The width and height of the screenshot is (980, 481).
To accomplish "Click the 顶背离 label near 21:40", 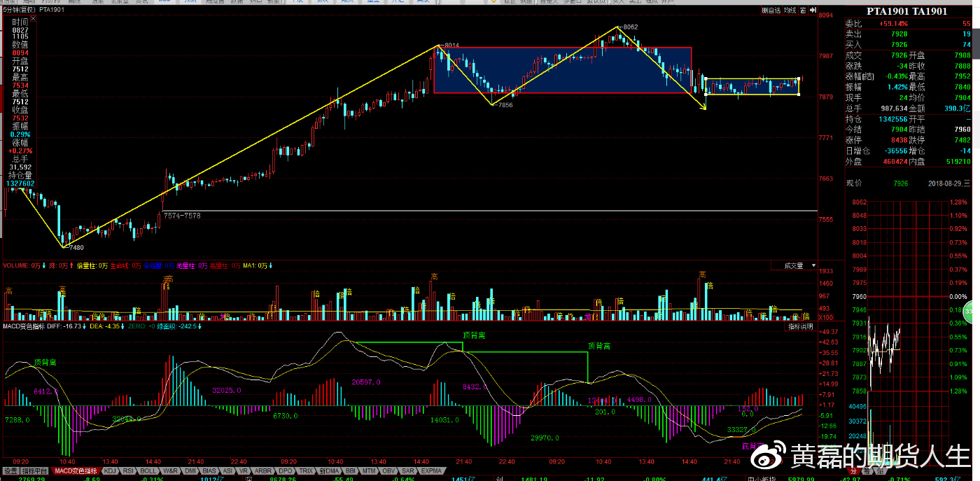I will coord(474,335).
